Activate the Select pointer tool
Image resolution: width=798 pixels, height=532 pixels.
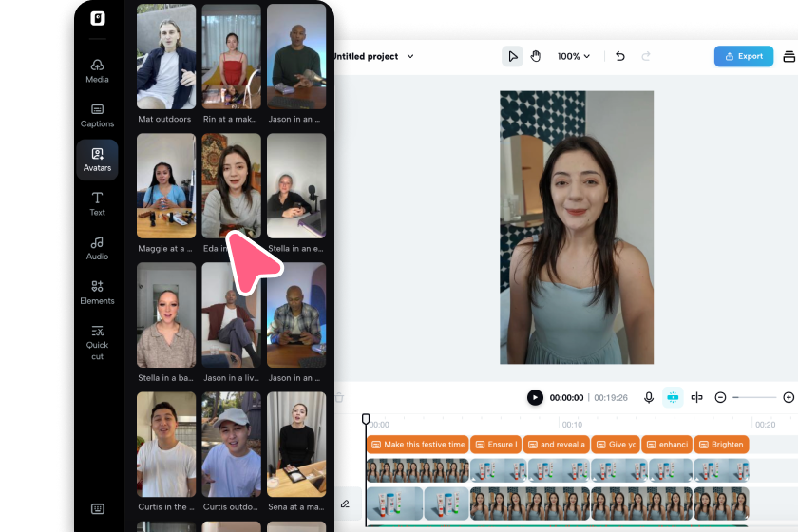512,56
